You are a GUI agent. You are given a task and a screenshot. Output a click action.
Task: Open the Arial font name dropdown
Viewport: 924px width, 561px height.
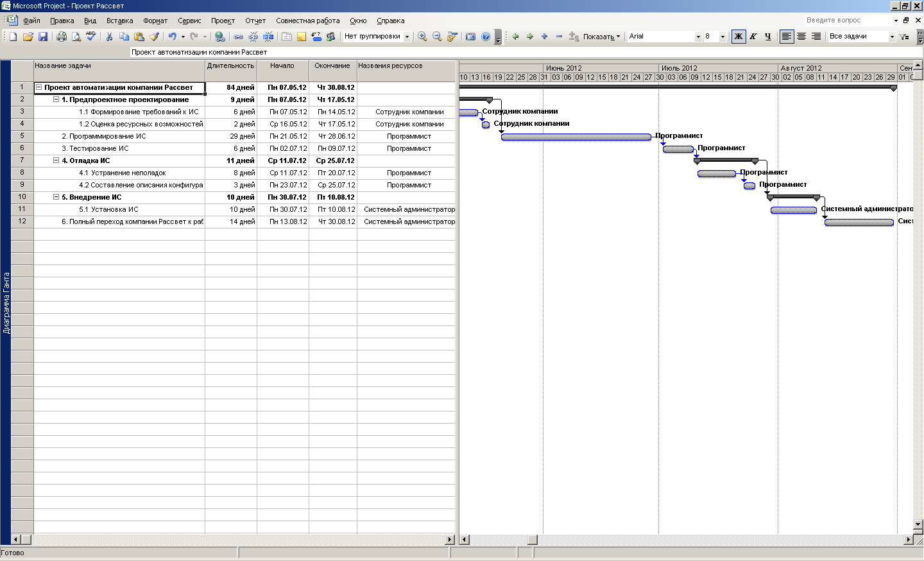click(698, 37)
